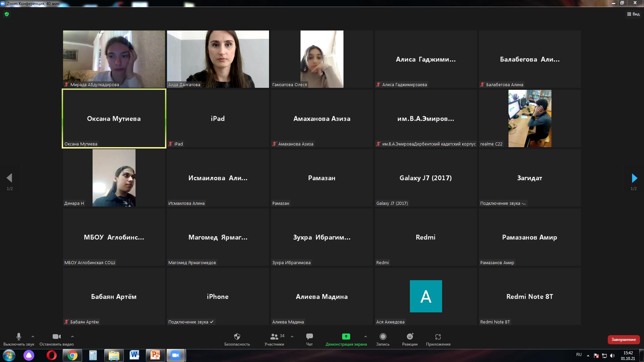This screenshot has height=362, width=644.
Task: Start recording with the Запись icon
Action: click(x=383, y=337)
